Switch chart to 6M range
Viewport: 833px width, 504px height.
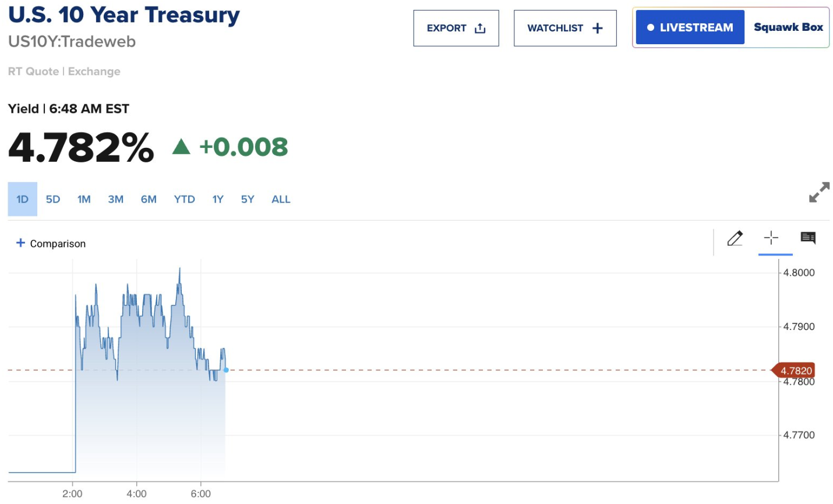click(x=149, y=199)
